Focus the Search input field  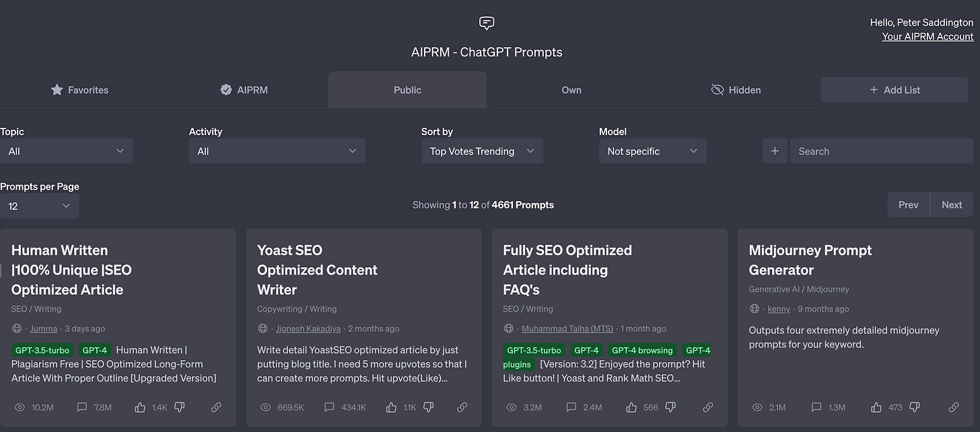(882, 151)
